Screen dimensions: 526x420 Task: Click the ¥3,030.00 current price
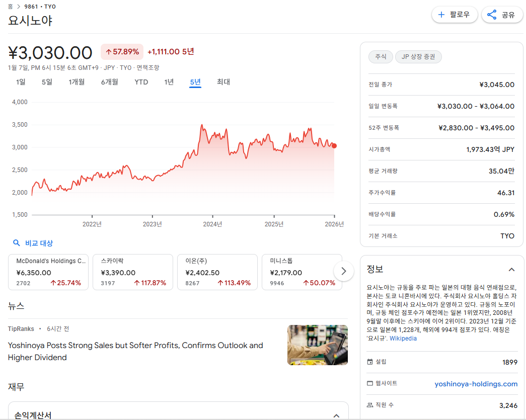click(x=50, y=53)
